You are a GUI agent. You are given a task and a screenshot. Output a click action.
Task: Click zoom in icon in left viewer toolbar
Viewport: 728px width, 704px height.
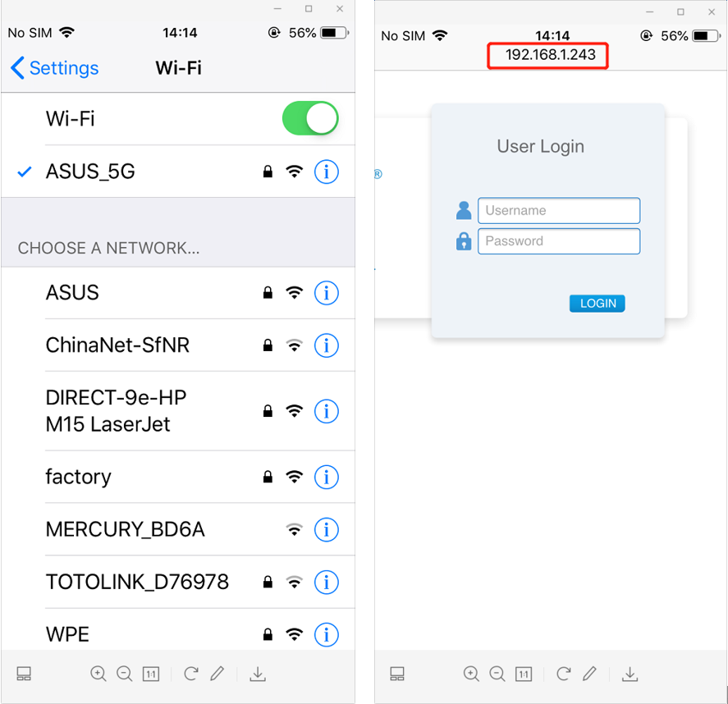click(x=98, y=674)
